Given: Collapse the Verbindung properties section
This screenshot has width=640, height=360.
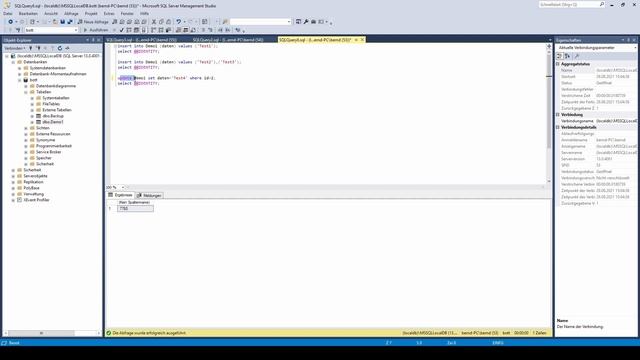Looking at the screenshot, I should 558,115.
